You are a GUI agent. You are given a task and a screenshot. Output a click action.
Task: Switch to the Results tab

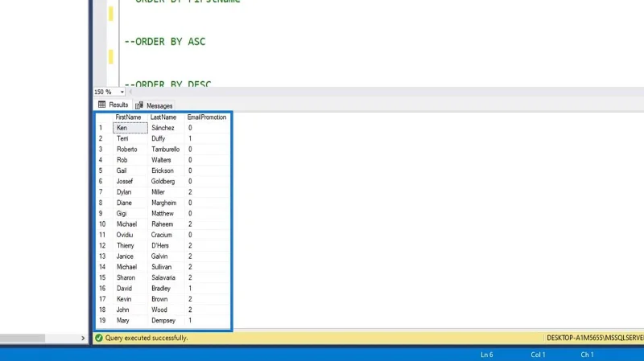click(114, 105)
